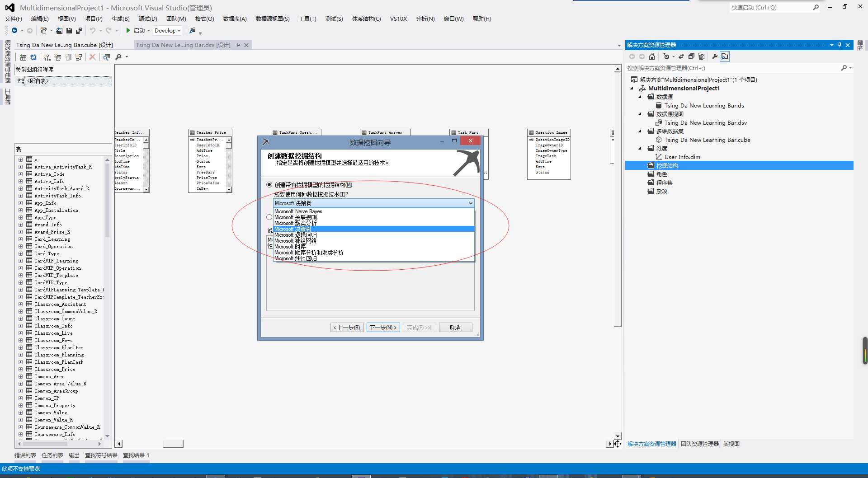
Task: Click the deploy icon next to Develop combo
Action: click(193, 30)
